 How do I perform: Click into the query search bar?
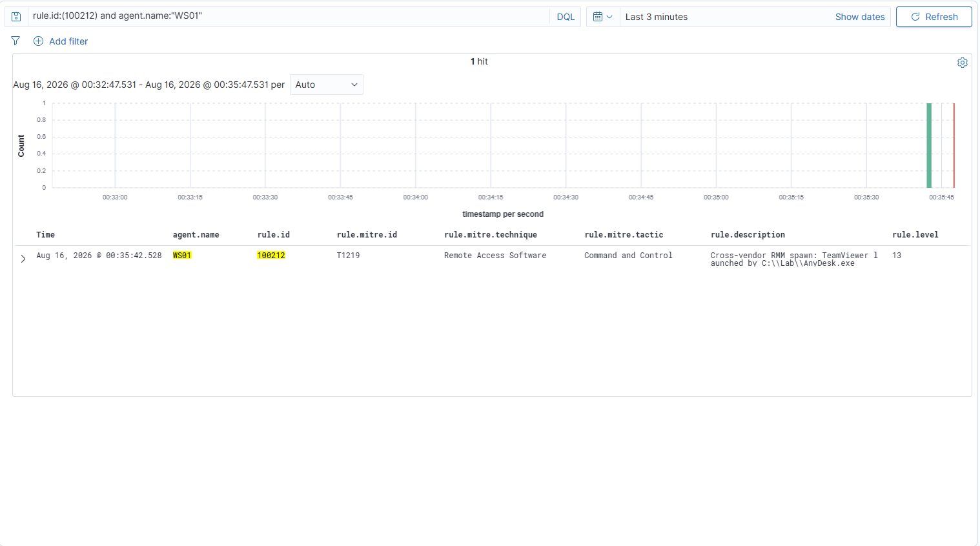coord(289,17)
